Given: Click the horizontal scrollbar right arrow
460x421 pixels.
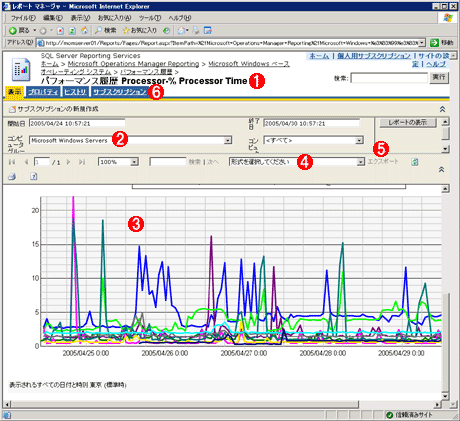Looking at the screenshot, I should coord(438,404).
